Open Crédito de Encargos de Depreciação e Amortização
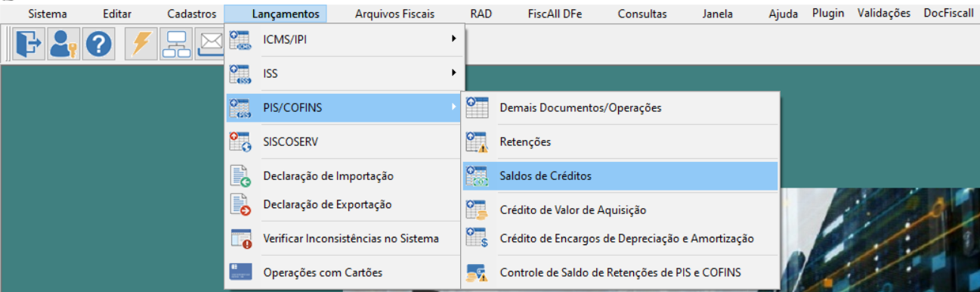Screen dimensions: 980x292 (620, 238)
